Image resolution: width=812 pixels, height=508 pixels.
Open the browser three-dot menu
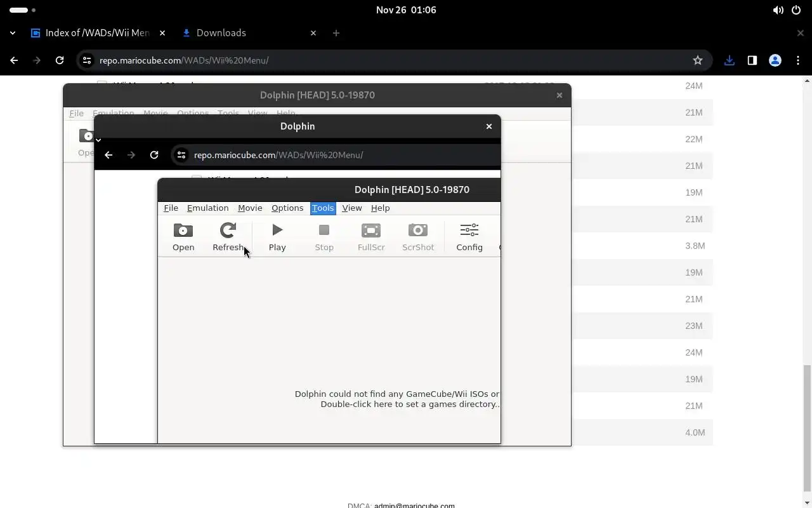pyautogui.click(x=798, y=60)
